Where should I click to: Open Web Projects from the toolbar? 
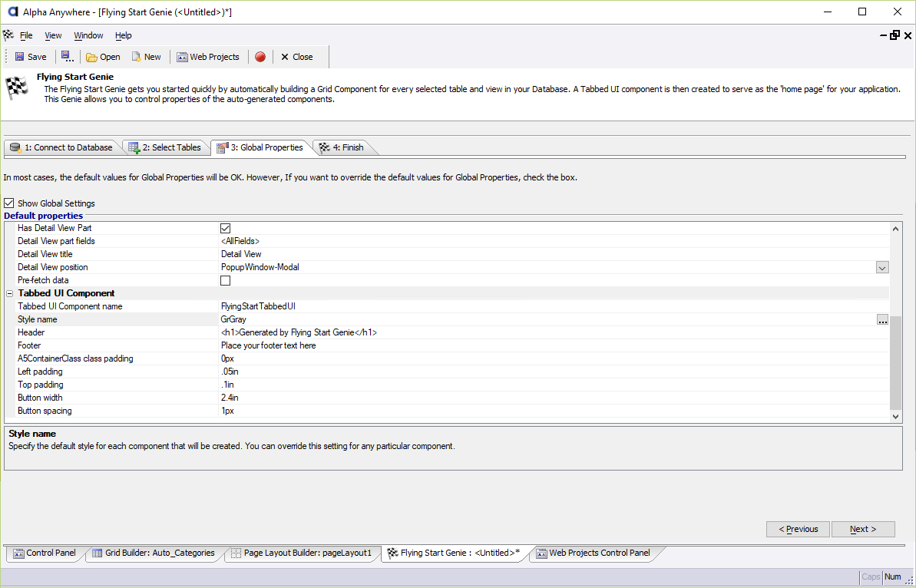tap(208, 57)
